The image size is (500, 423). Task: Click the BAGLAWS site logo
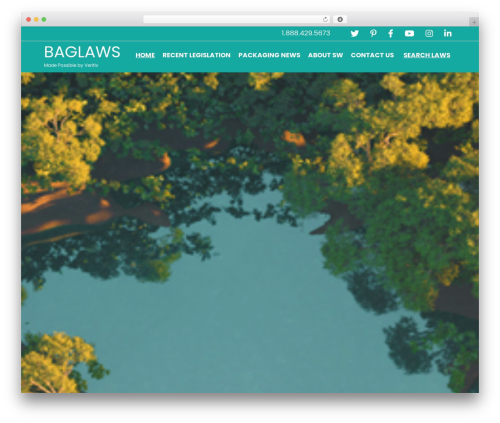82,52
